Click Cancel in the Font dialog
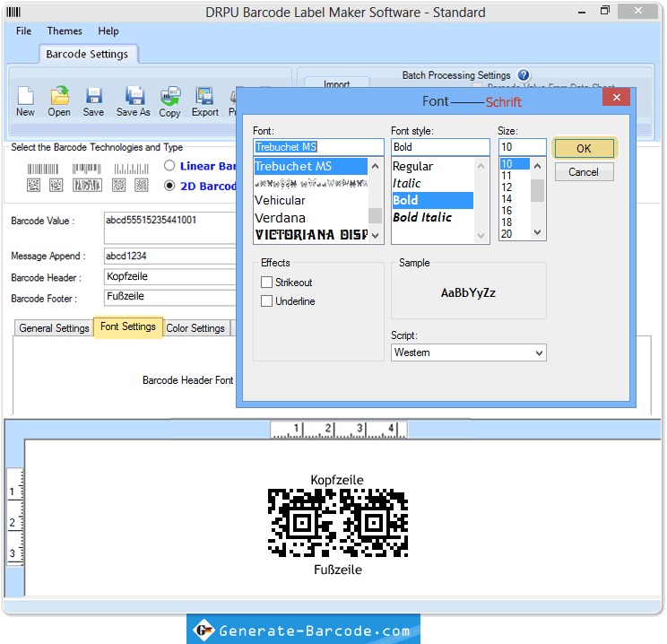 pos(584,172)
